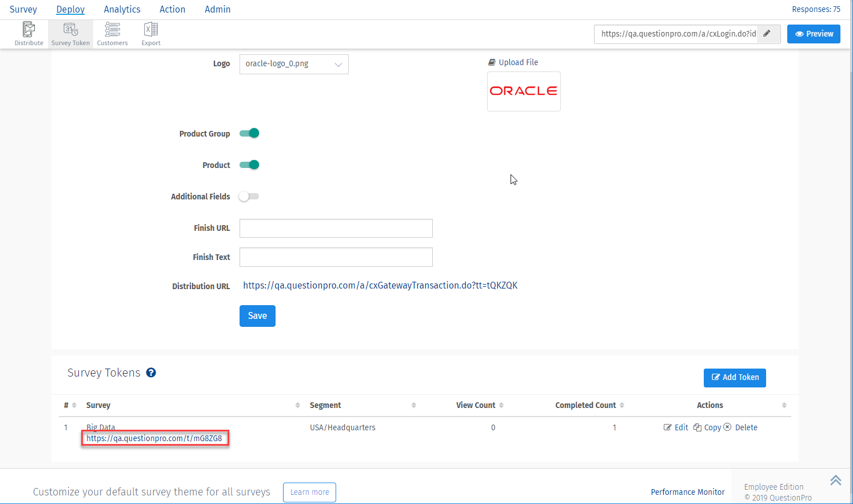Sort the Survey column using its arrows
The image size is (853, 504).
point(297,405)
